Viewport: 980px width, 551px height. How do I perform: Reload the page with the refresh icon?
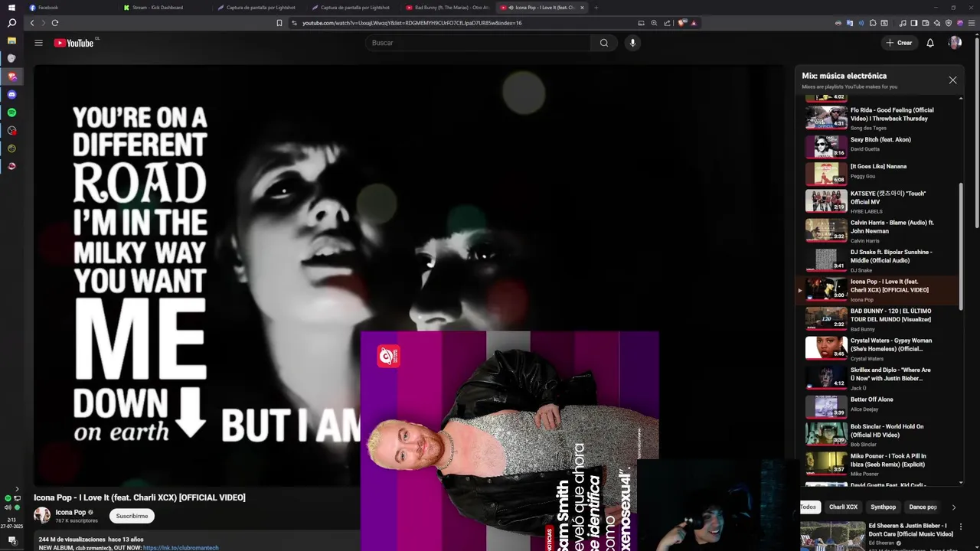[x=55, y=23]
